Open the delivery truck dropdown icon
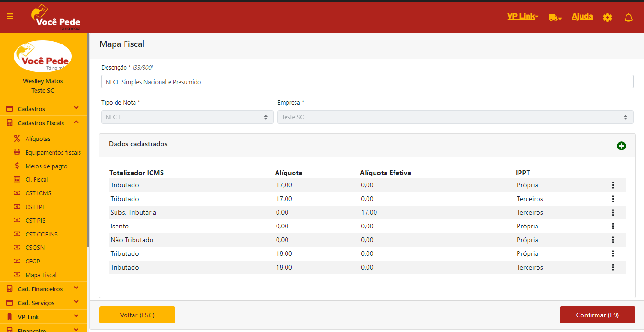The image size is (644, 332). point(555,17)
